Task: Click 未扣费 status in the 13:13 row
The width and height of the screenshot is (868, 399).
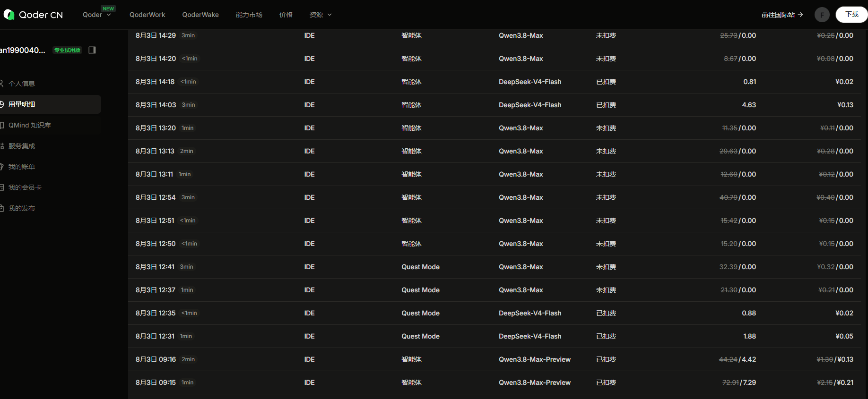Action: (x=606, y=151)
